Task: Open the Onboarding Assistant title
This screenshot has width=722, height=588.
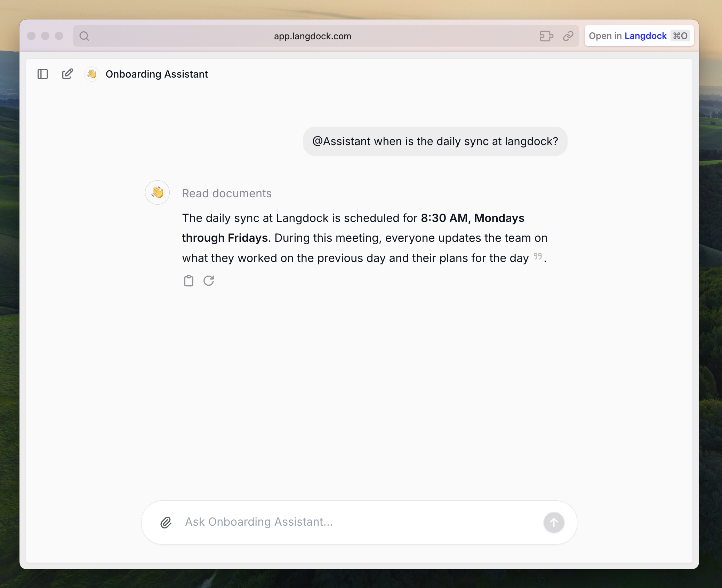Action: click(x=157, y=74)
